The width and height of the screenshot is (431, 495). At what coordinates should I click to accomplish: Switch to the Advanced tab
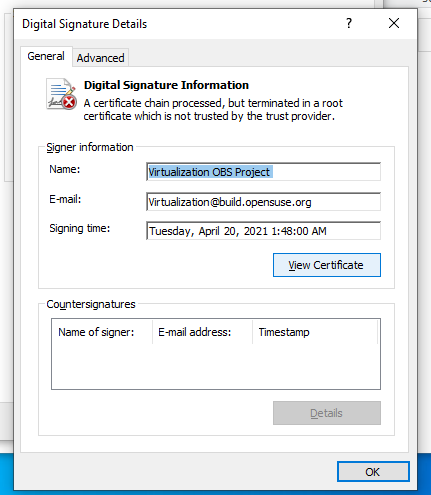pos(100,58)
